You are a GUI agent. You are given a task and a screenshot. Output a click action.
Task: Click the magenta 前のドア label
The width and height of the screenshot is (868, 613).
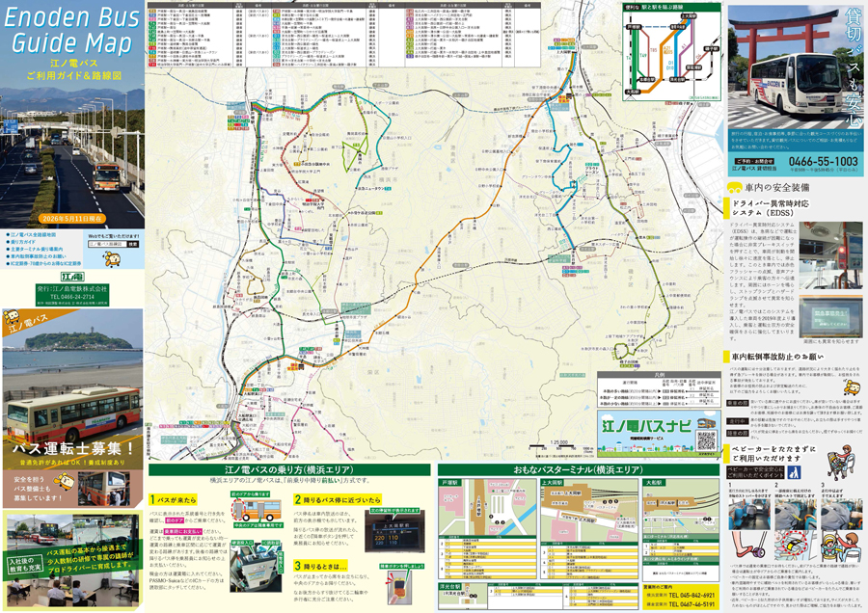coord(174,520)
